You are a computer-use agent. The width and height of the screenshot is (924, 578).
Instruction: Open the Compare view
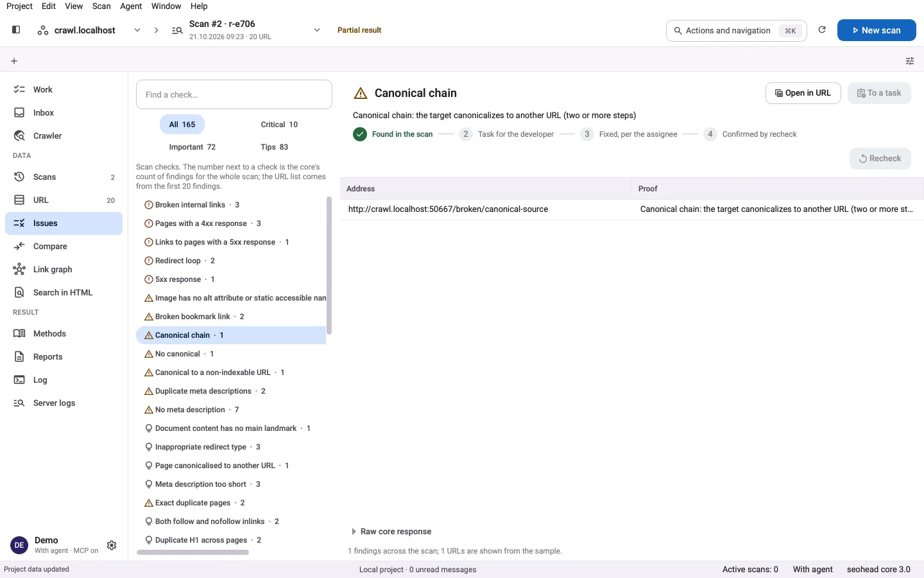tap(64, 246)
